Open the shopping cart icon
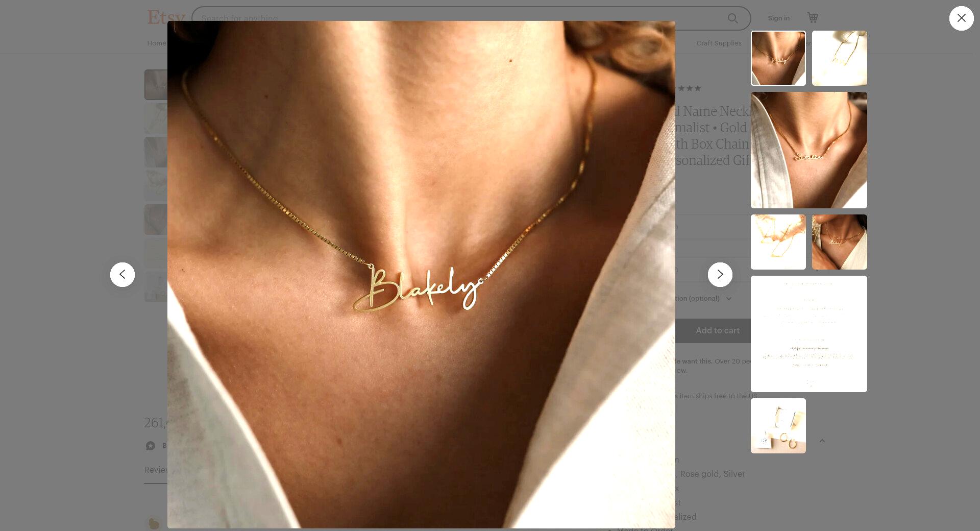 coord(813,18)
